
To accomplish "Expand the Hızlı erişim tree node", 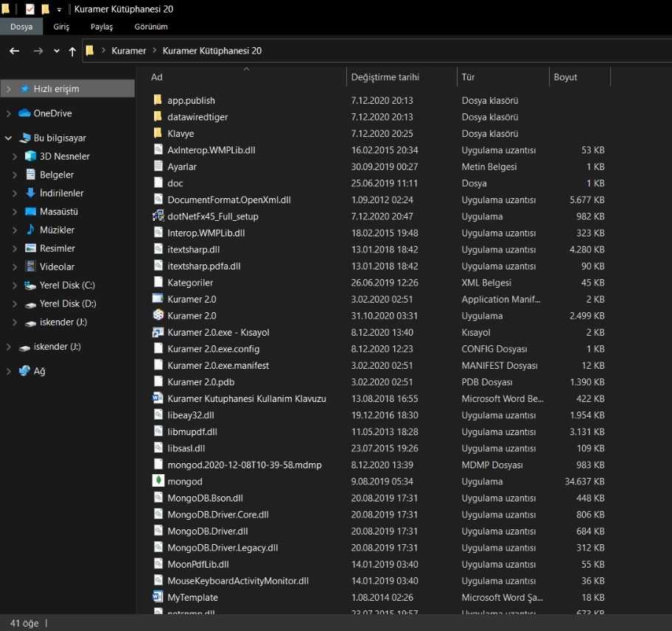I will (9, 88).
